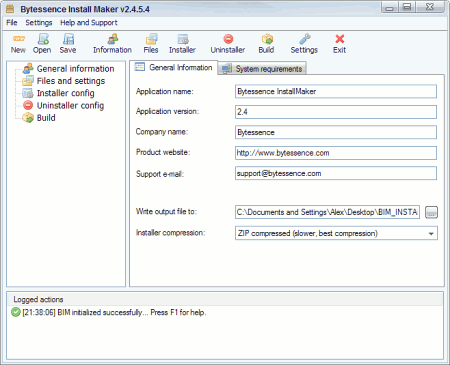Click the green check icon in Logged actions
450x365 pixels.
pos(15,312)
